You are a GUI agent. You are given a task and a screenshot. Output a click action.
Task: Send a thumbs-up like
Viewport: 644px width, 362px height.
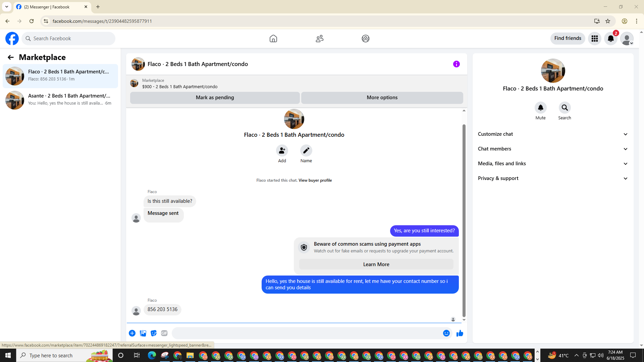point(460,333)
